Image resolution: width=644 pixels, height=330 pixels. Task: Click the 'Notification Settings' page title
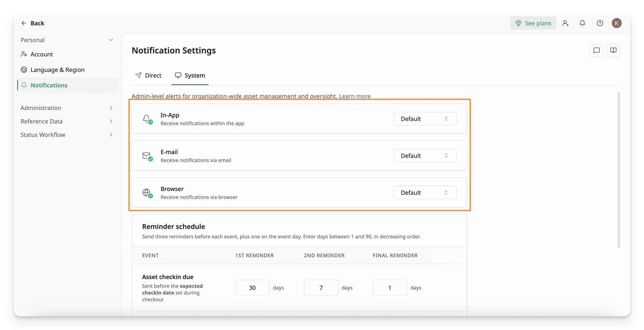174,51
